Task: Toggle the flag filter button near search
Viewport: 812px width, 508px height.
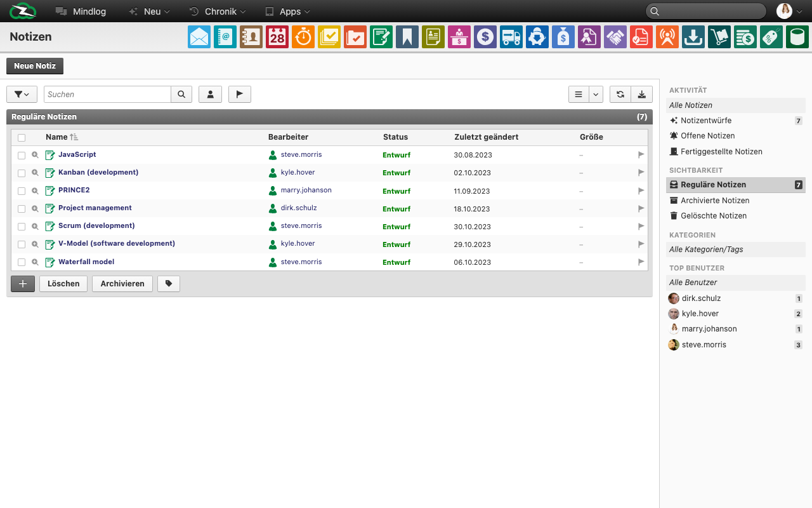Action: 240,94
